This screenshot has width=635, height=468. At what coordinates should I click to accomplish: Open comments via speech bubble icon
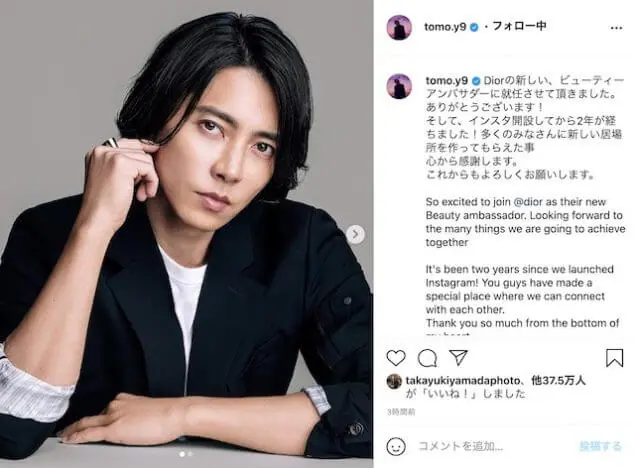[427, 358]
